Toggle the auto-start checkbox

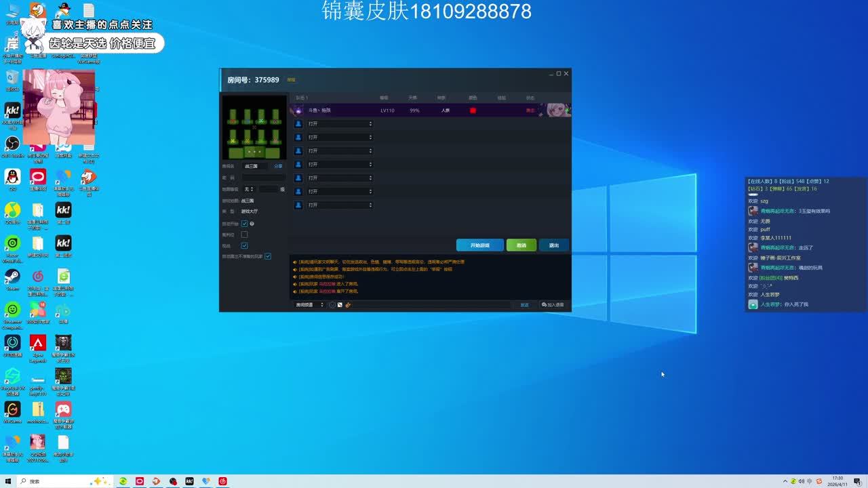(x=245, y=224)
